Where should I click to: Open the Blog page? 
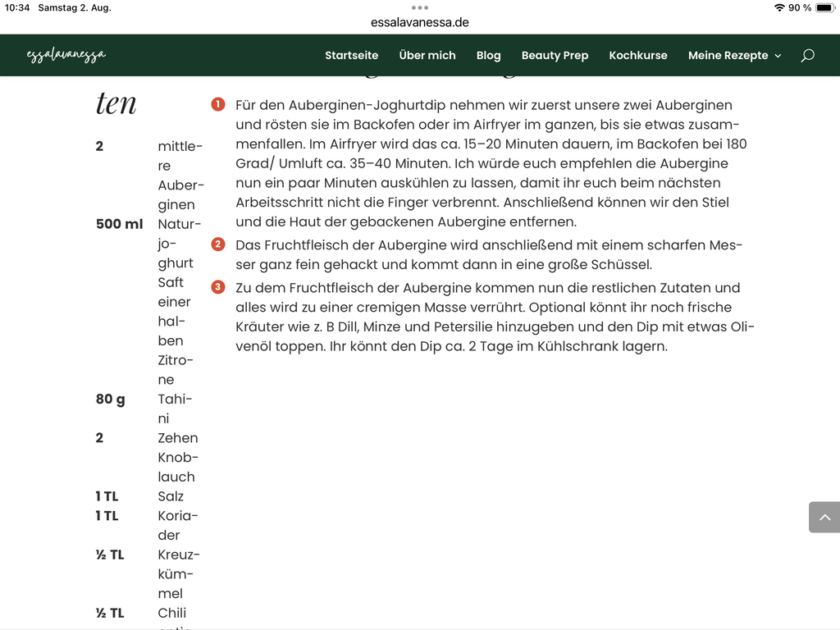pos(489,55)
